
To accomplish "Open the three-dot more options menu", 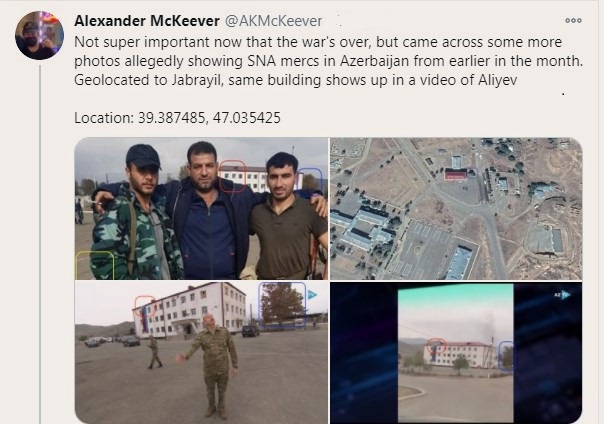I will tap(573, 20).
